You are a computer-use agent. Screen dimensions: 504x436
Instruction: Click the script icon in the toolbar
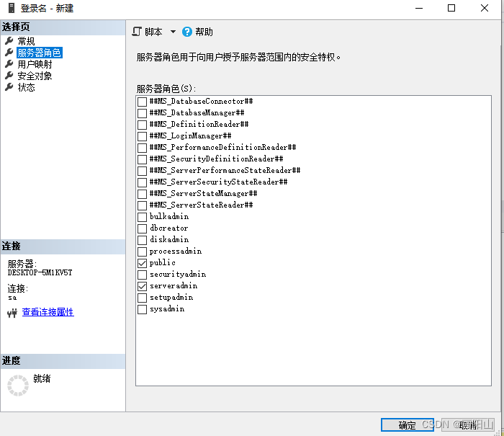pyautogui.click(x=137, y=32)
